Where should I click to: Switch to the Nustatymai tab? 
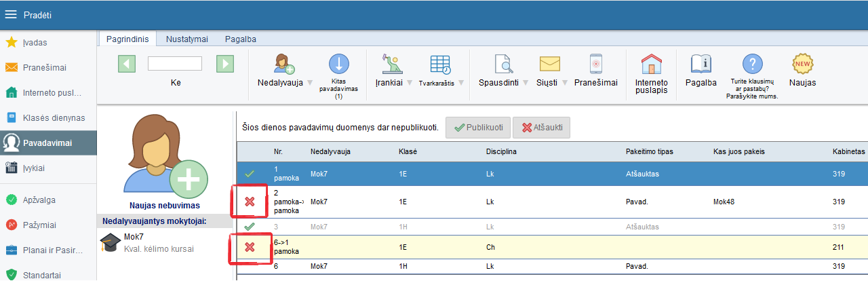click(187, 39)
